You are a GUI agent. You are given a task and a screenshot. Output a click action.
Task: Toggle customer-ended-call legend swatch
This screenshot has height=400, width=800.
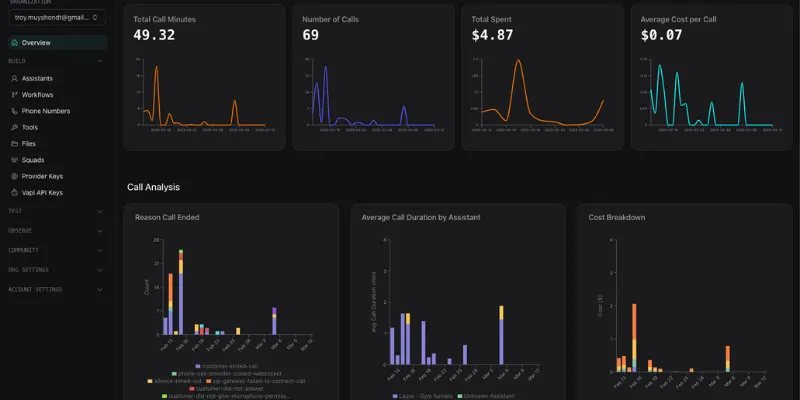(x=198, y=366)
